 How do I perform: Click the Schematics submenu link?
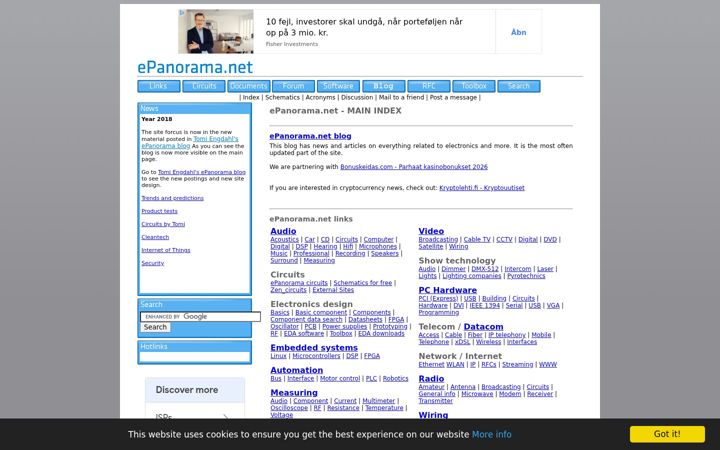coord(282,97)
